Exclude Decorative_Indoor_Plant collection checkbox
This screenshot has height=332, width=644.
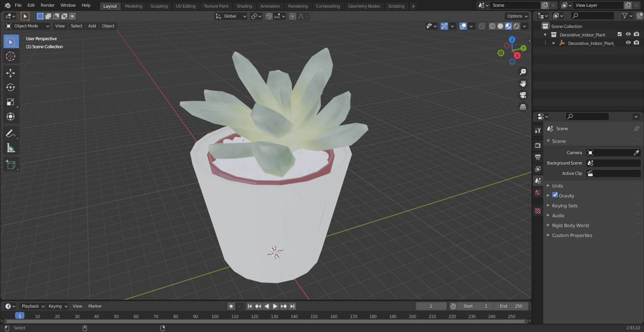620,34
